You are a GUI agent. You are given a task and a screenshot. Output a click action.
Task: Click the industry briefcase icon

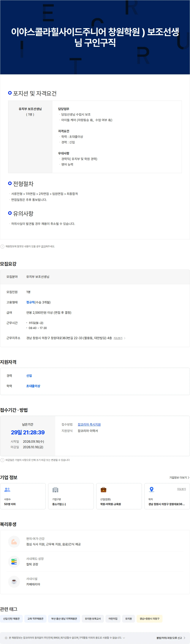coord(104,489)
